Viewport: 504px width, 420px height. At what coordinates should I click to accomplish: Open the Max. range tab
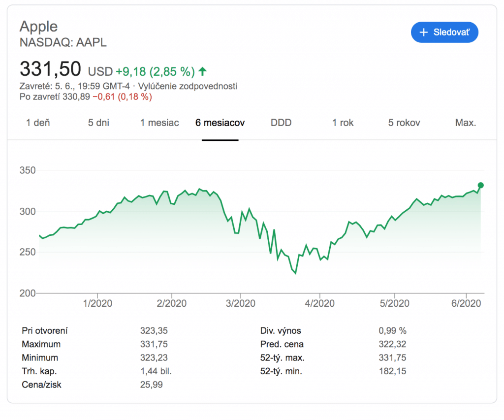tap(465, 123)
